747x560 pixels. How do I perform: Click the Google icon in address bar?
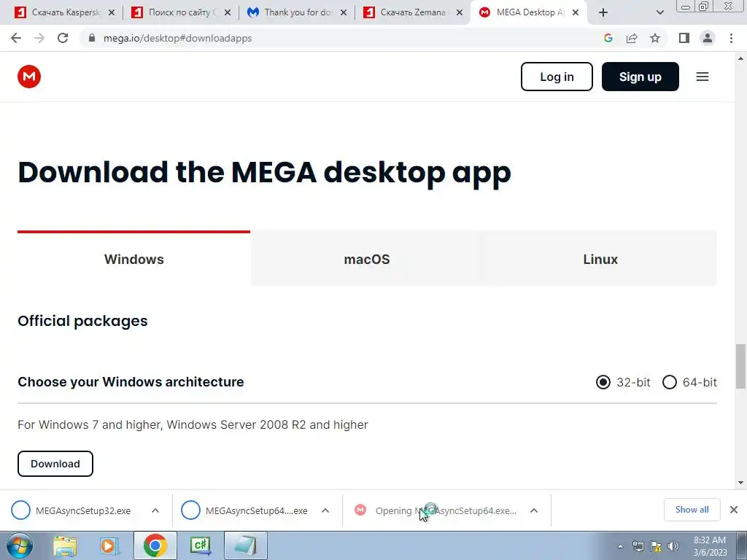[608, 38]
